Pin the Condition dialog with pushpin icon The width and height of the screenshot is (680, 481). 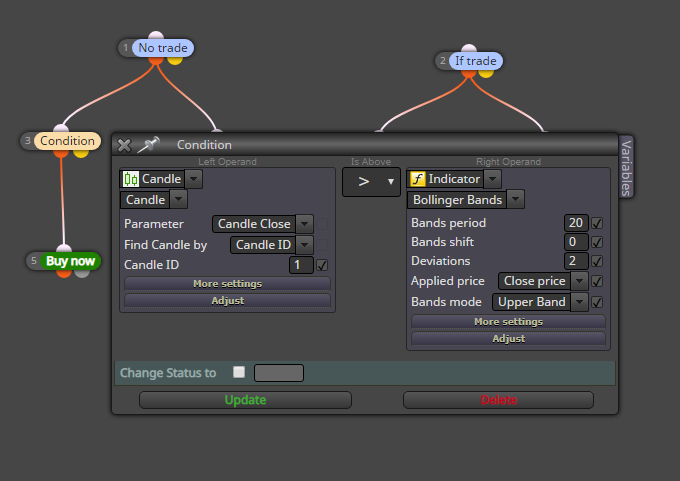click(148, 144)
